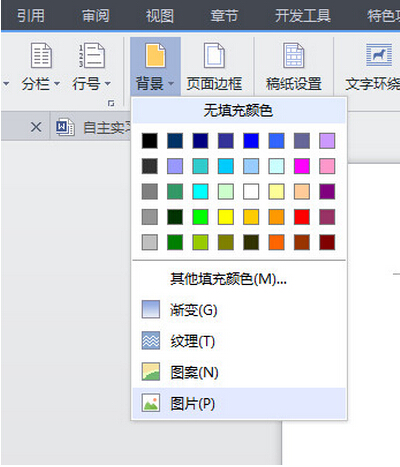Screen dimensions: 400x467
Task: Pick the pale green swatch
Action: pos(226,192)
